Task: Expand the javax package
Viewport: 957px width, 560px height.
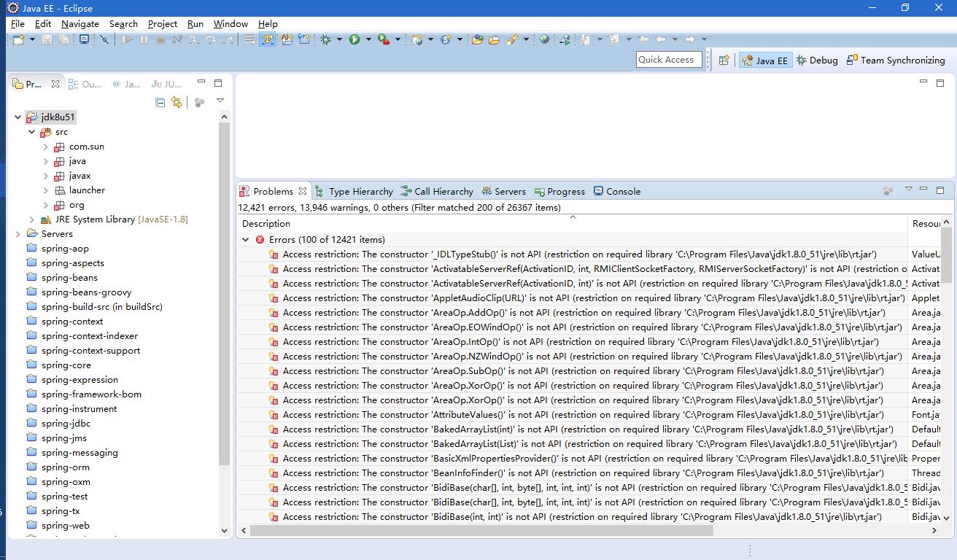Action: pyautogui.click(x=45, y=176)
